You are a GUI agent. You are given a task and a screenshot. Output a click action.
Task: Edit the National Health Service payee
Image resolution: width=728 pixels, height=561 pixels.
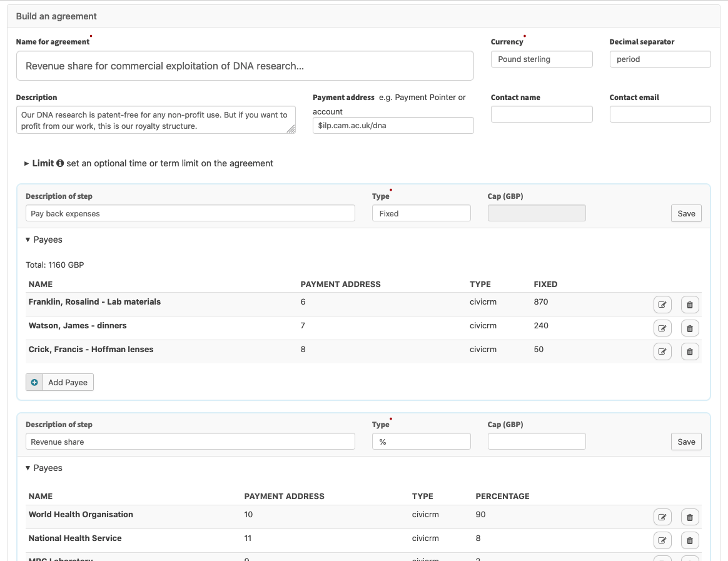click(x=662, y=540)
